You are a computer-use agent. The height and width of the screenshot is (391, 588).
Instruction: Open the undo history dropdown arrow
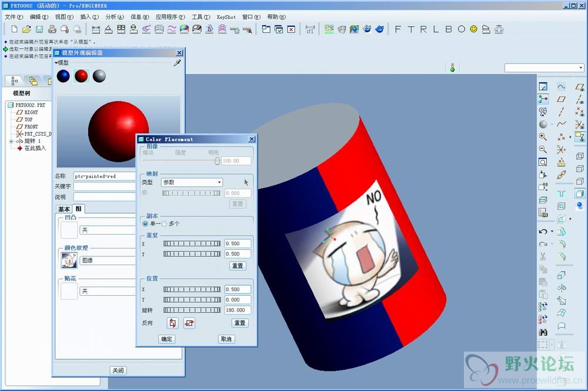552,232
